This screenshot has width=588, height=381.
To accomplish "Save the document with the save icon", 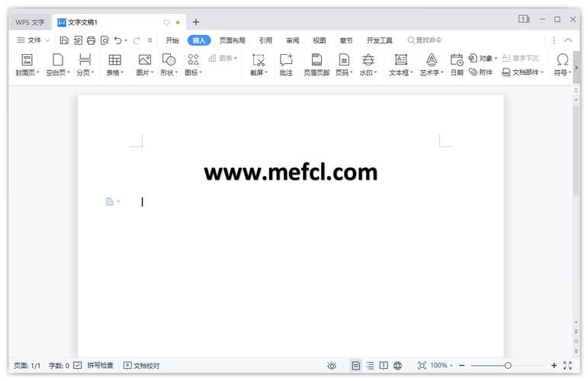I will 64,40.
